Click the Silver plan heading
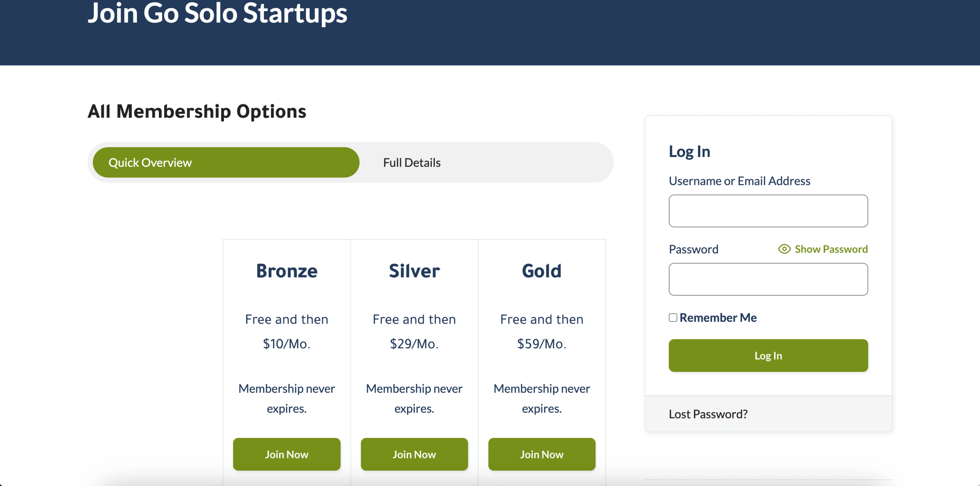The image size is (980, 486). coord(414,271)
